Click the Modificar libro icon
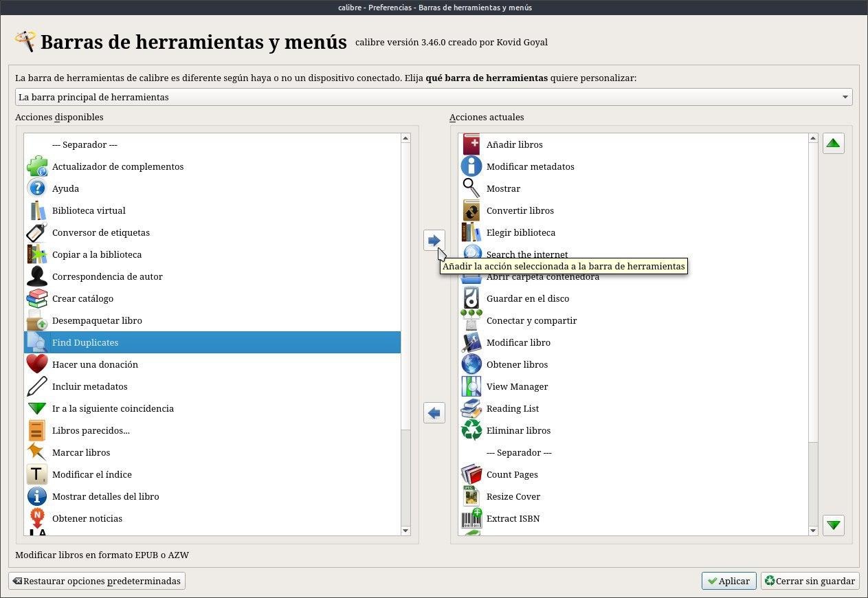 [471, 342]
